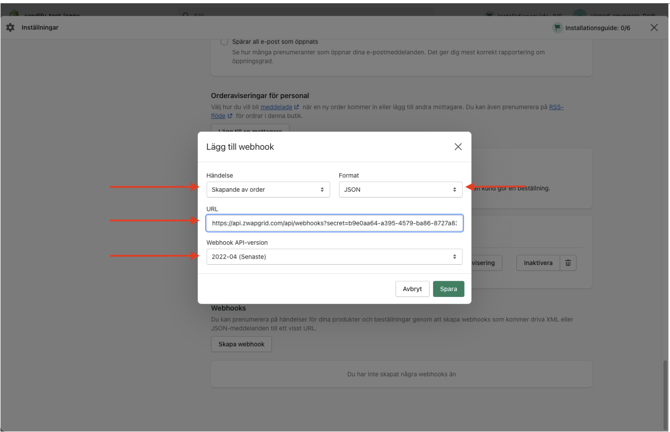The width and height of the screenshot is (670, 432).
Task: Expand the Format JSON dropdown
Action: pos(400,189)
